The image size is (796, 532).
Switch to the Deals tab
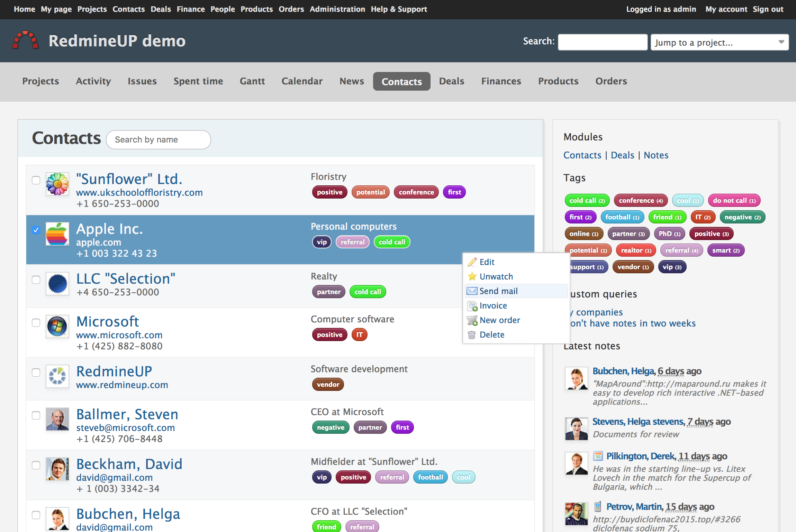[x=451, y=81]
